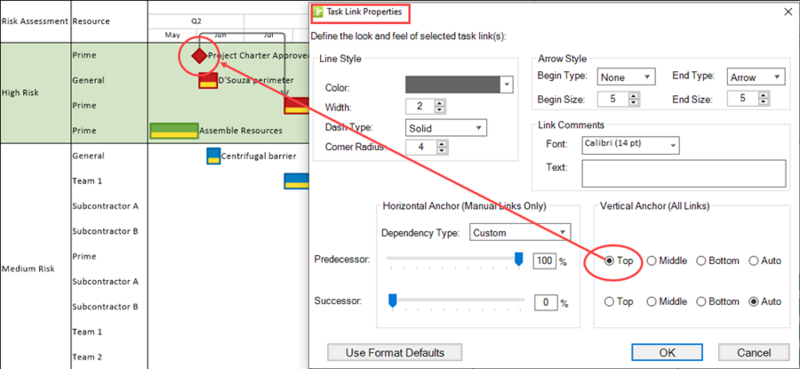The height and width of the screenshot is (369, 800).
Task: Click the Task Link Properties dialog icon
Action: (318, 11)
